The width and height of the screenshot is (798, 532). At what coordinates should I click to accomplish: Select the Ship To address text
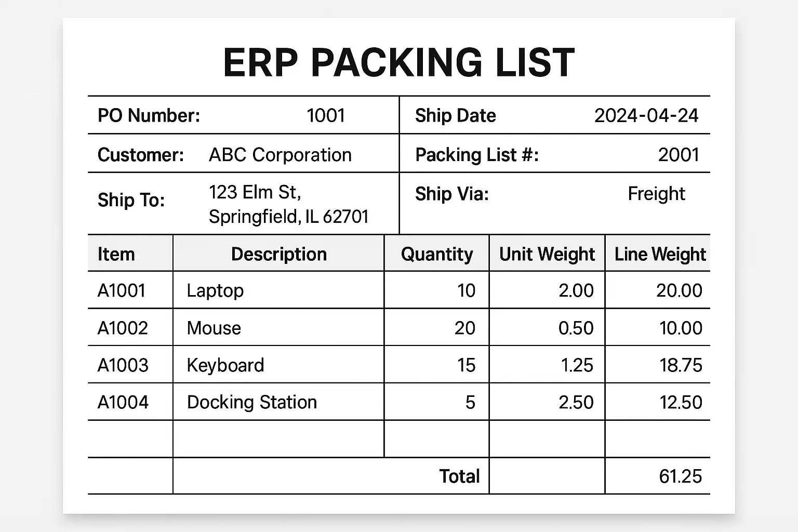tap(288, 204)
